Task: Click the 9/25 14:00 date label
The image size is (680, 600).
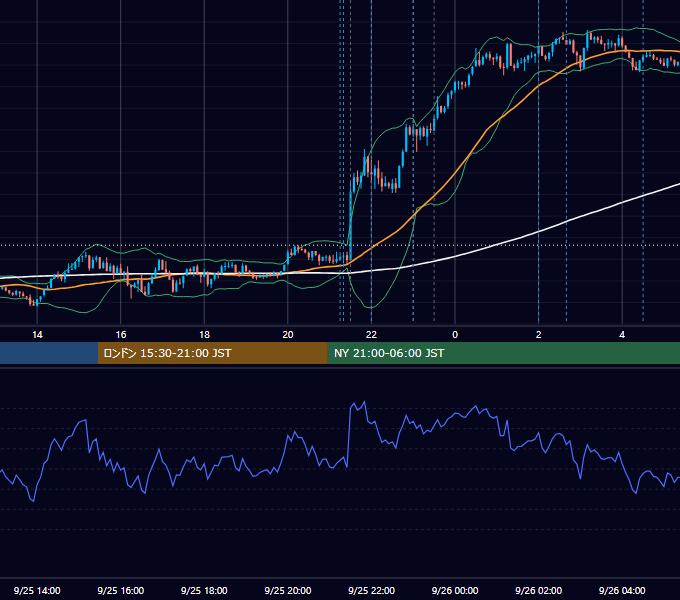Action: (x=37, y=590)
